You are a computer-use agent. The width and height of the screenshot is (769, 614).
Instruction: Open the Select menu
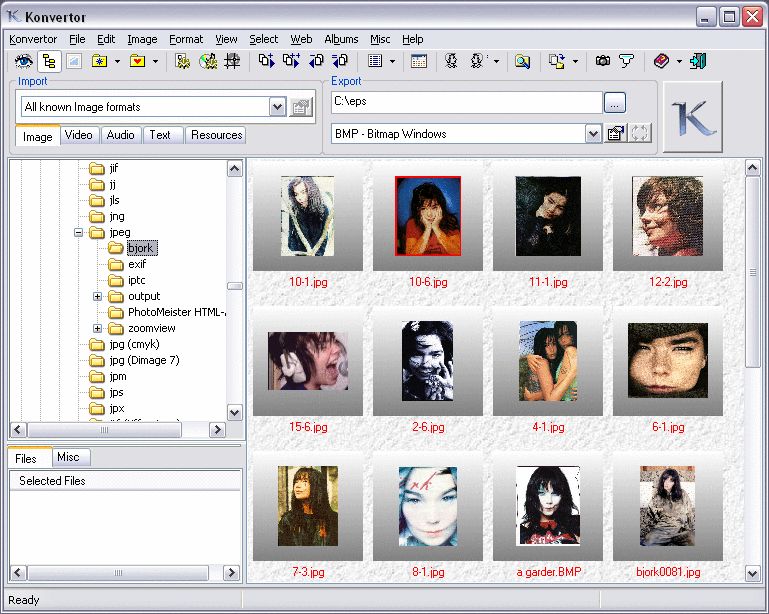tap(263, 39)
